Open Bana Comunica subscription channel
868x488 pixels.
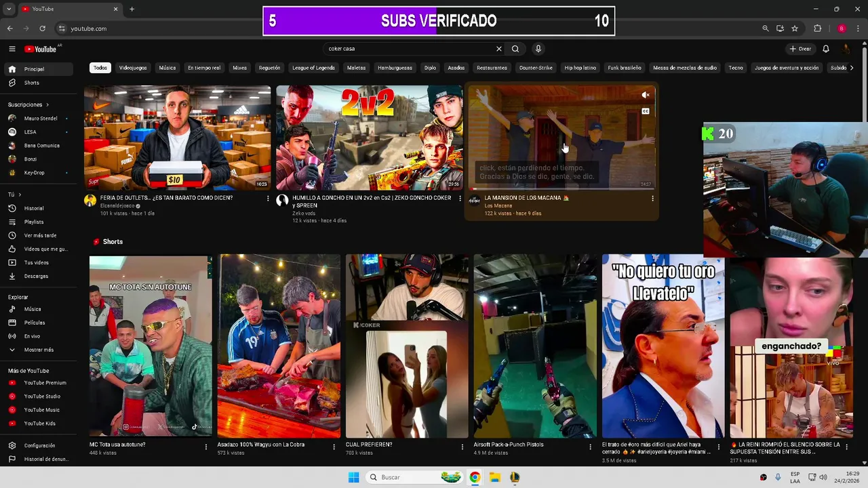(39, 146)
